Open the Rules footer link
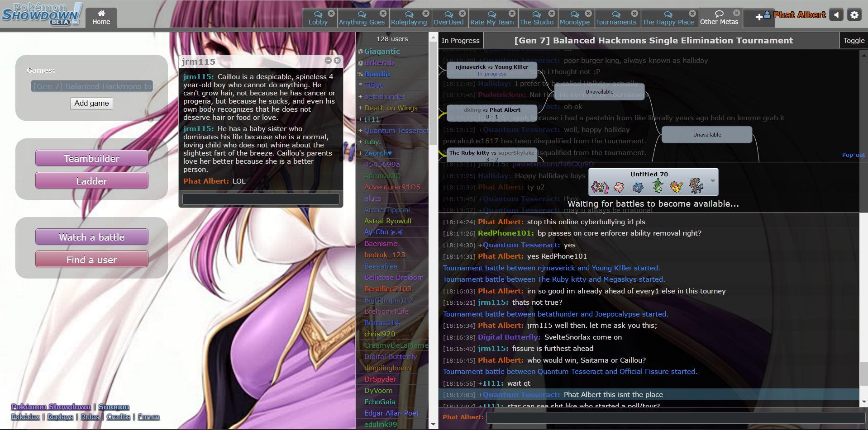Image resolution: width=868 pixels, height=430 pixels. click(x=90, y=416)
